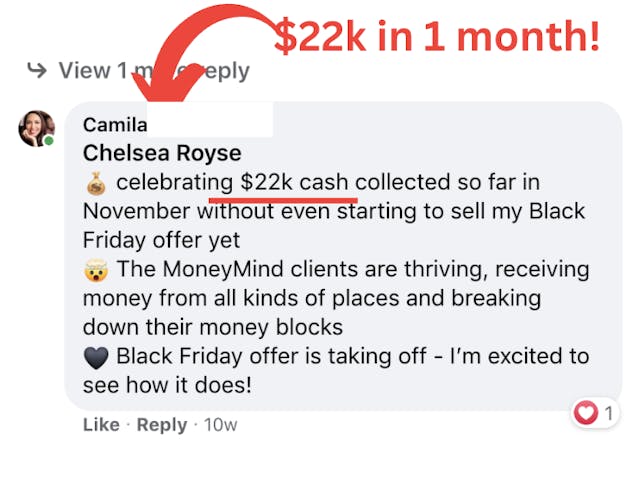
Task: Like Camila's comment
Action: pyautogui.click(x=101, y=425)
